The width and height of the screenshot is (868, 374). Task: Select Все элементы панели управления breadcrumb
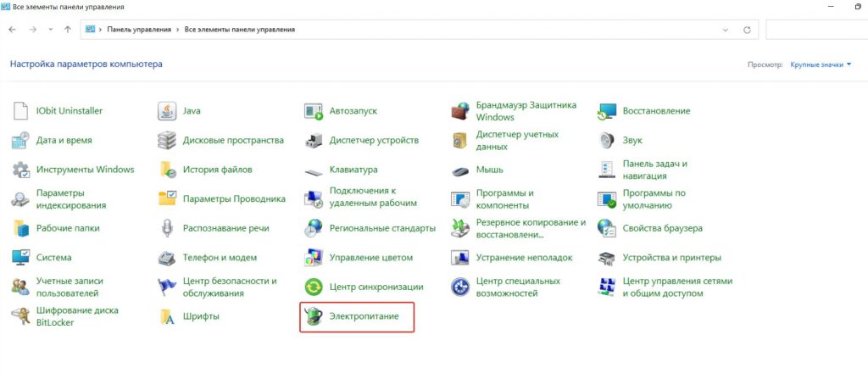pos(240,30)
